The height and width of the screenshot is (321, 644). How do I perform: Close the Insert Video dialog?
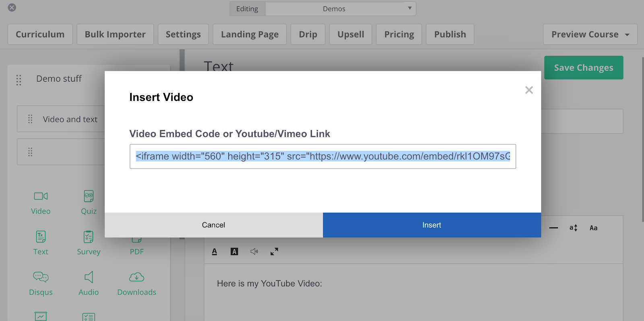[x=529, y=90]
